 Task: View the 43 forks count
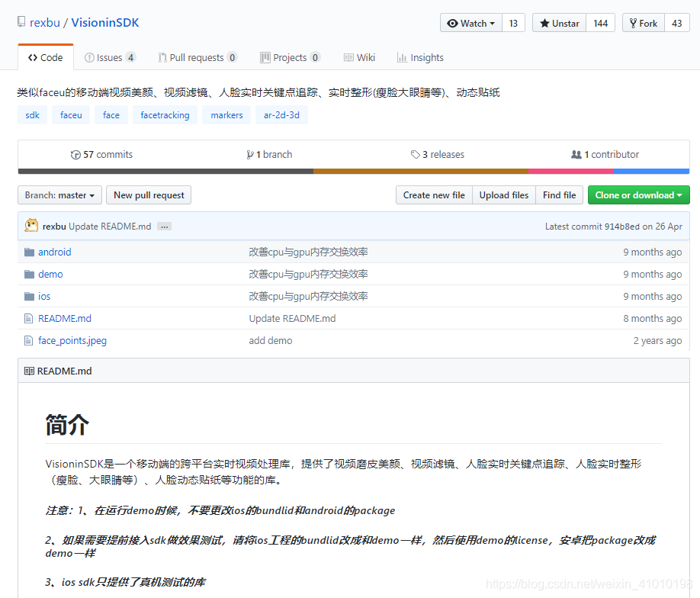coord(677,23)
